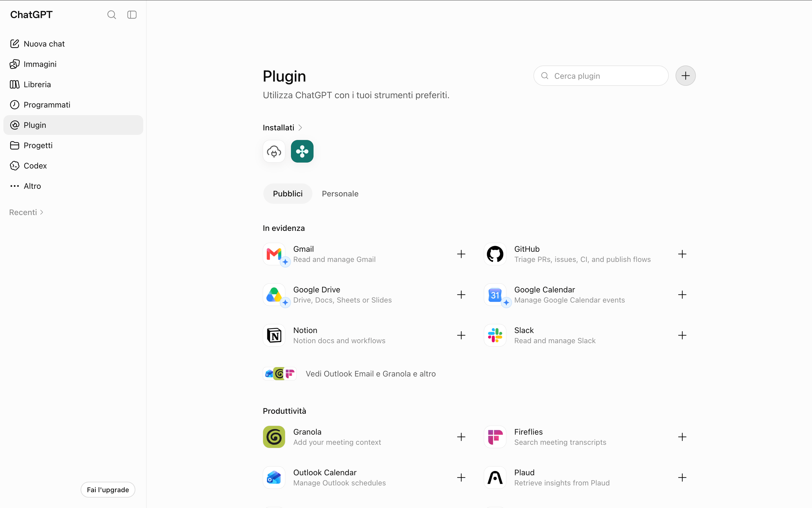Click the Notion plugin title

(x=305, y=330)
